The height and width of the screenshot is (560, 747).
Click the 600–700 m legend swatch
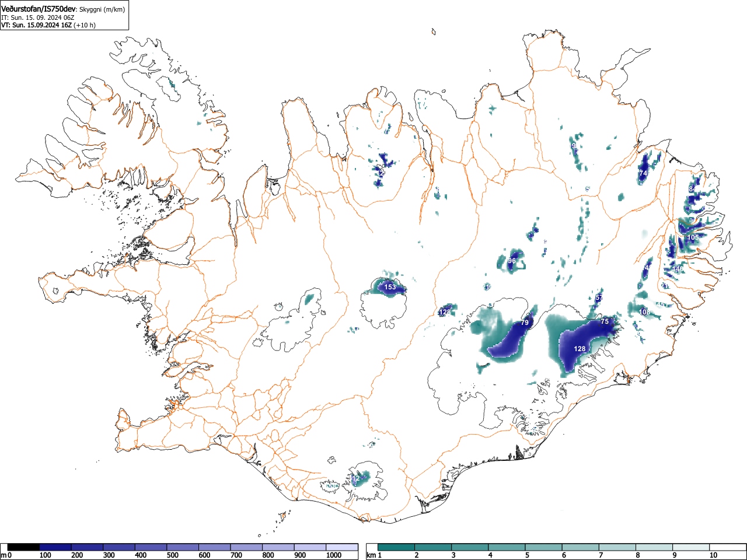pyautogui.click(x=215, y=547)
